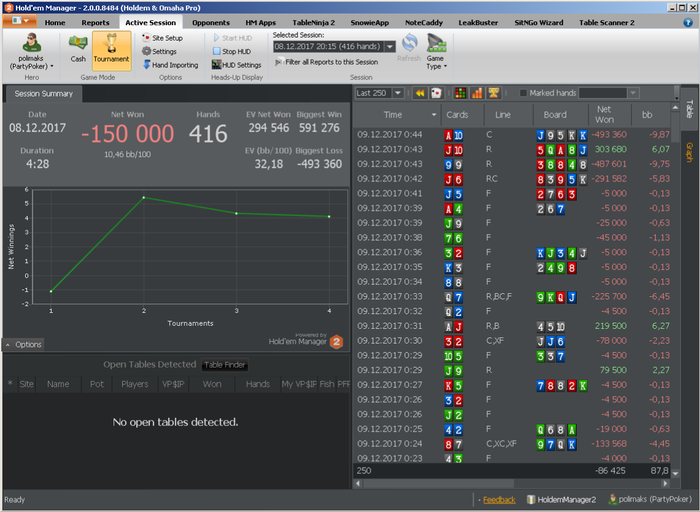Click the yellow rewind arrows icon

coord(420,93)
